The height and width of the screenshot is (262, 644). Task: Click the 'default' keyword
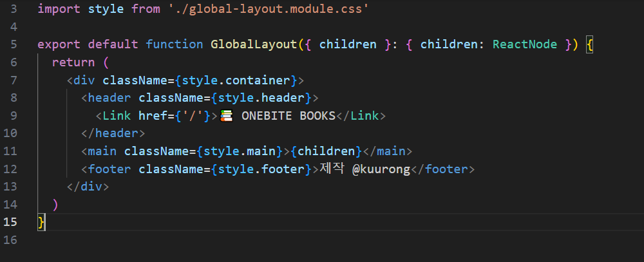113,44
